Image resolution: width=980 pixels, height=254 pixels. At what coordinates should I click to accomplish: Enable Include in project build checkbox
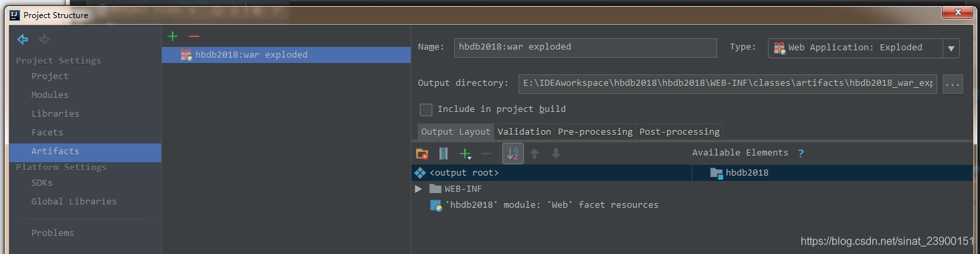[x=425, y=109]
